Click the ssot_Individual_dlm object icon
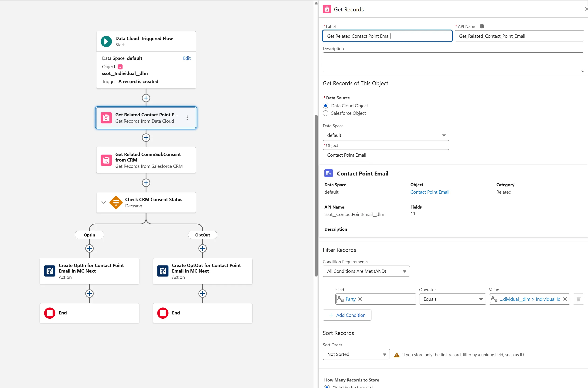This screenshot has height=388, width=588. (120, 67)
